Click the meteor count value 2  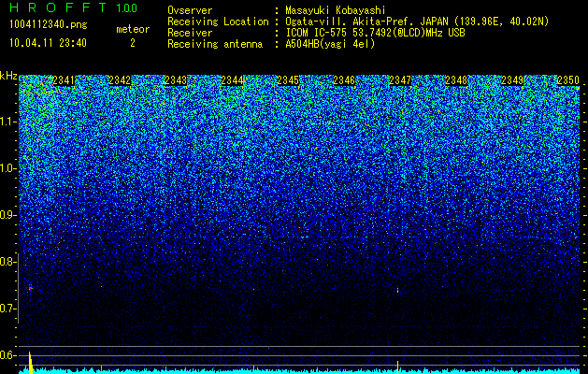click(133, 43)
